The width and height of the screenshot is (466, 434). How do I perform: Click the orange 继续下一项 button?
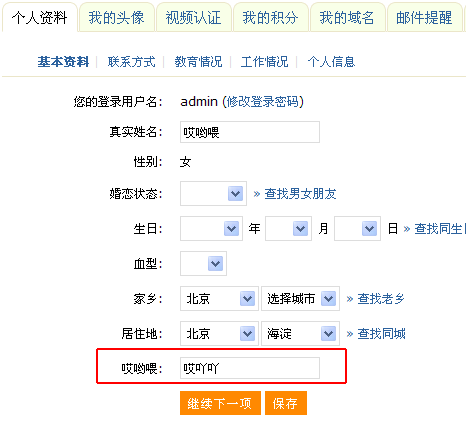[220, 403]
